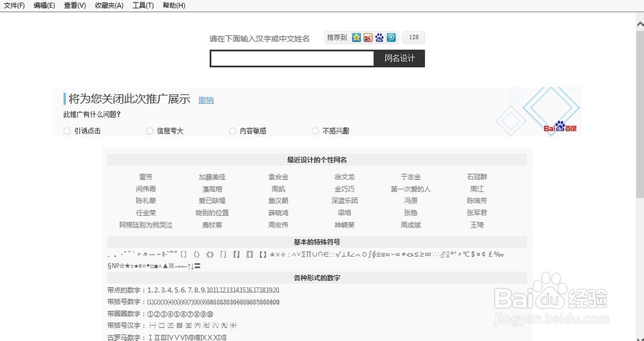Open the 文件(F) menu

(14, 5)
